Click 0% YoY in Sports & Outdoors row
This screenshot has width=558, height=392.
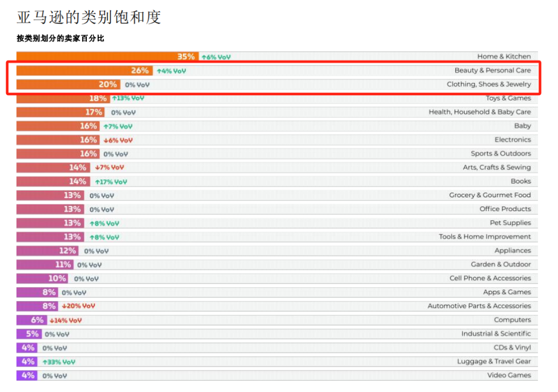coord(115,154)
